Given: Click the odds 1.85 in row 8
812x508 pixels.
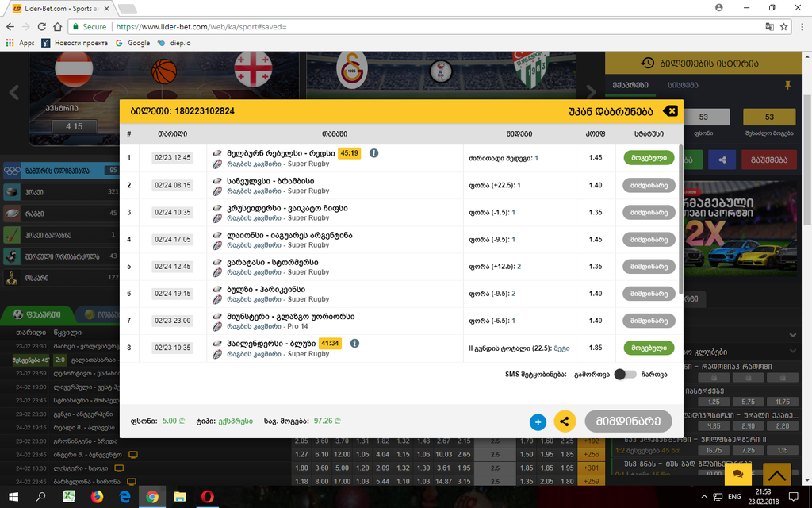Looking at the screenshot, I should pos(596,348).
